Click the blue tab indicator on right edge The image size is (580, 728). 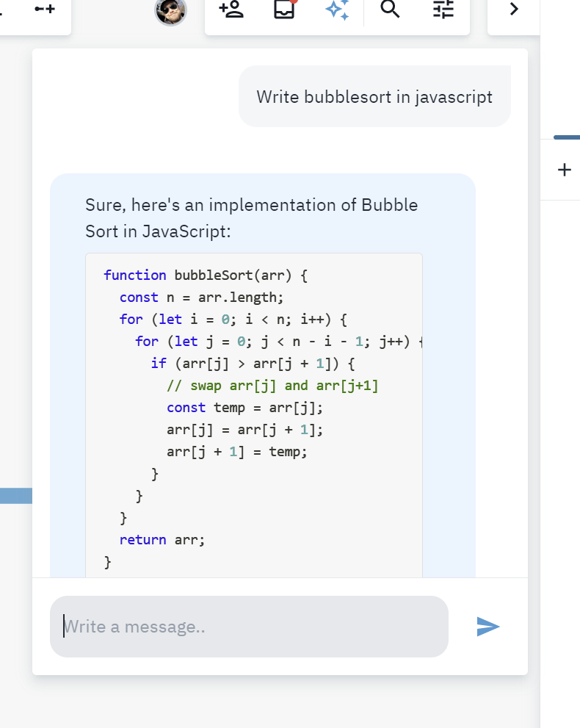567,137
